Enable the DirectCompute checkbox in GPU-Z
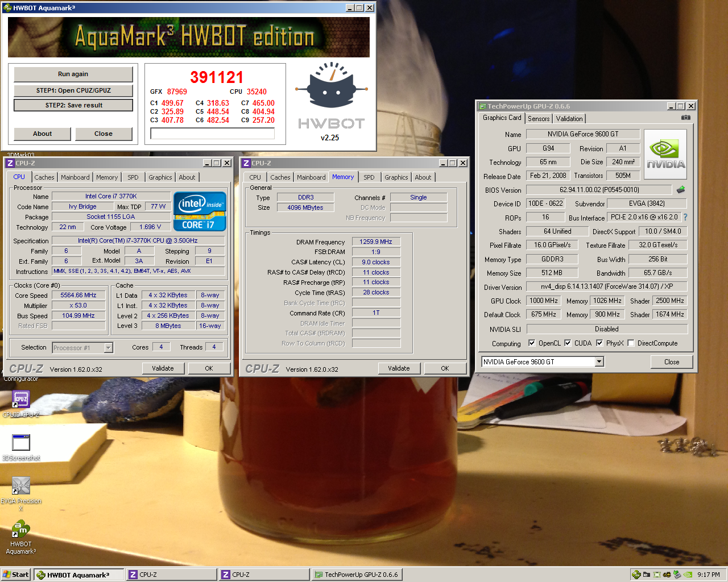Viewport: 728px width, 582px height. point(631,343)
